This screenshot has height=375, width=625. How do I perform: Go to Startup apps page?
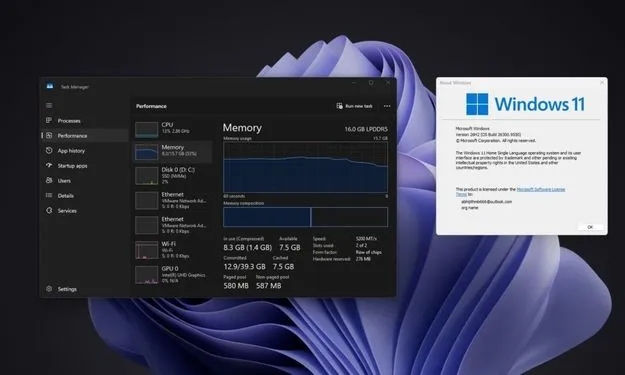[84, 166]
